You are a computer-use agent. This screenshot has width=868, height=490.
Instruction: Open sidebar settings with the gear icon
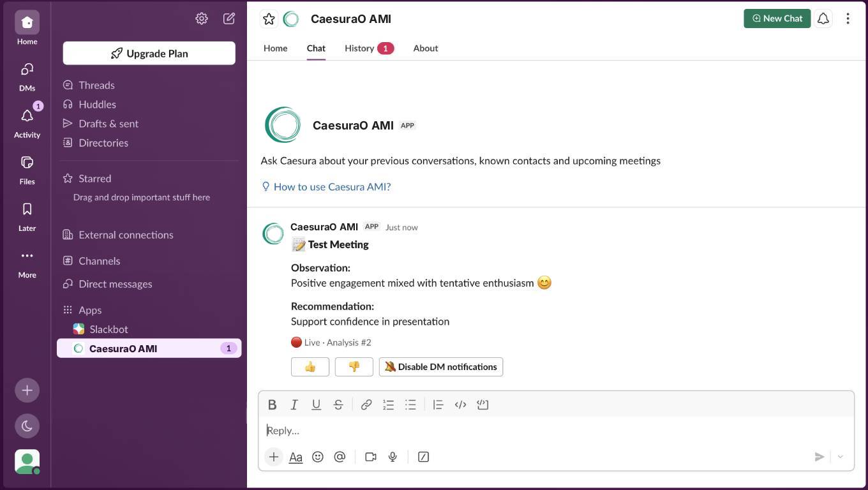(x=202, y=19)
